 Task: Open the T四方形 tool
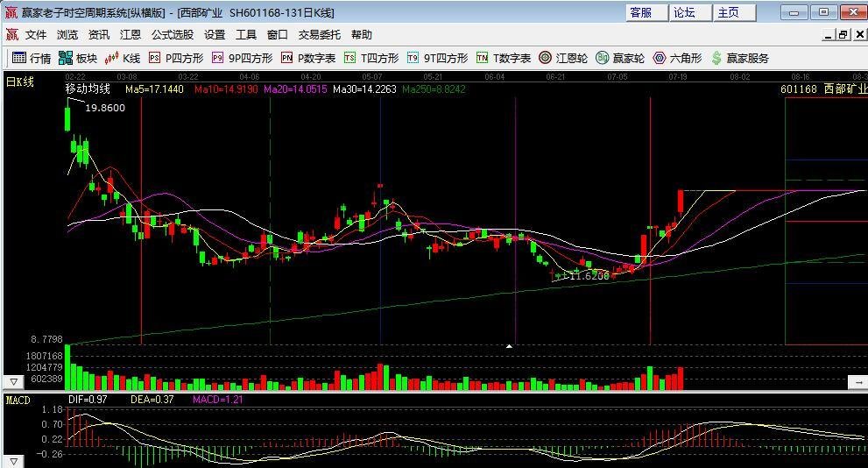[x=371, y=58]
